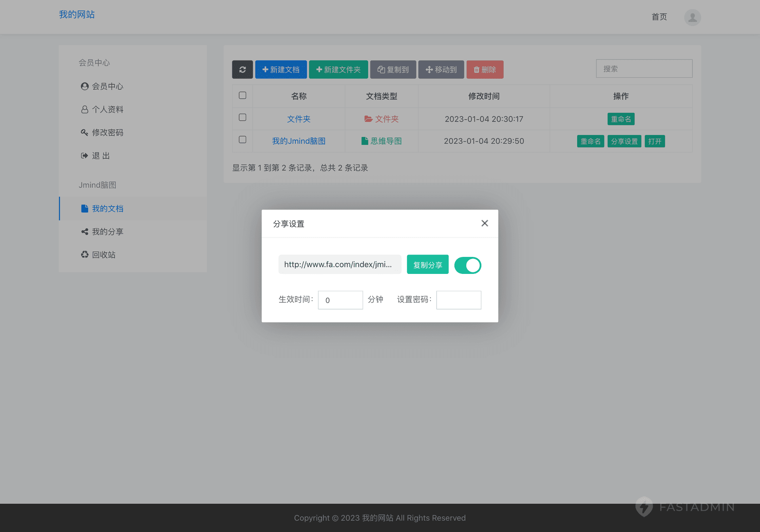The width and height of the screenshot is (760, 532).
Task: Click the copy share button
Action: click(427, 265)
